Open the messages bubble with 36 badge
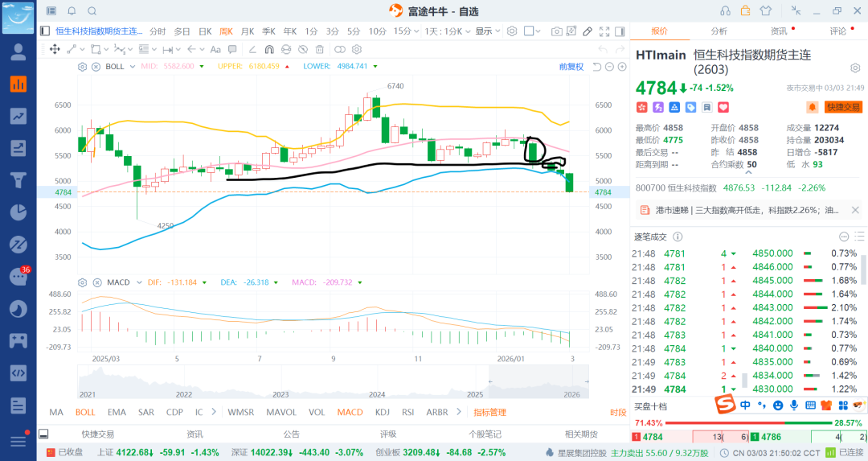868x461 pixels. coord(18,276)
